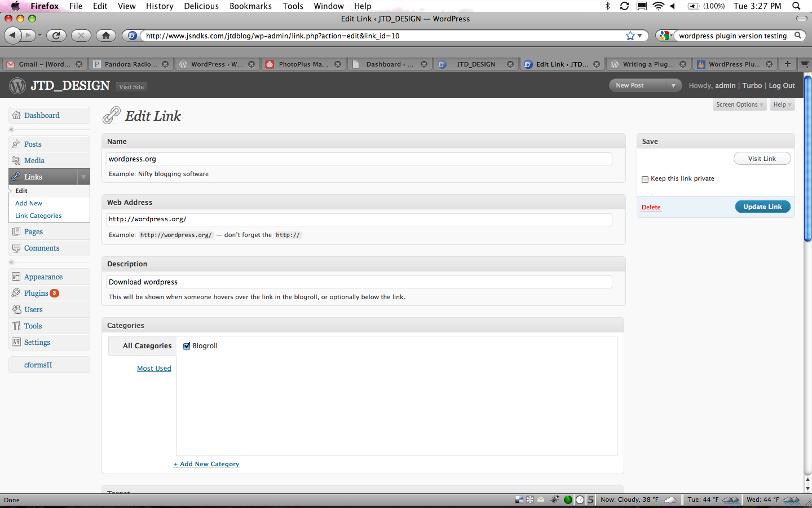This screenshot has width=812, height=508.
Task: Click the page vertical scrollbar thumb
Action: click(x=807, y=158)
